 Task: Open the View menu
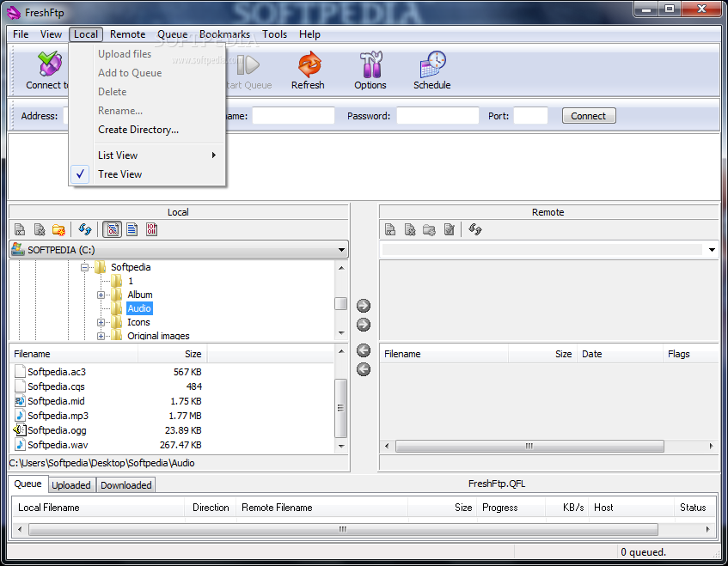(51, 34)
